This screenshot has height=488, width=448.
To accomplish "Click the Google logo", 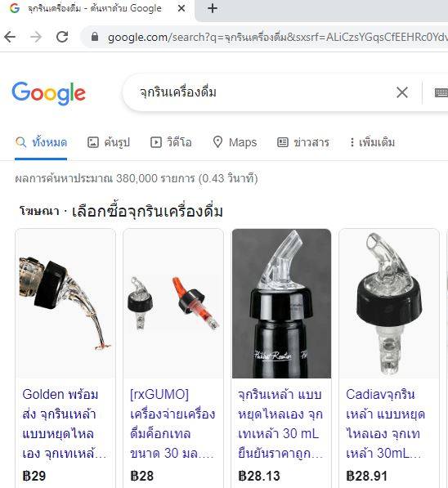I will [x=48, y=93].
